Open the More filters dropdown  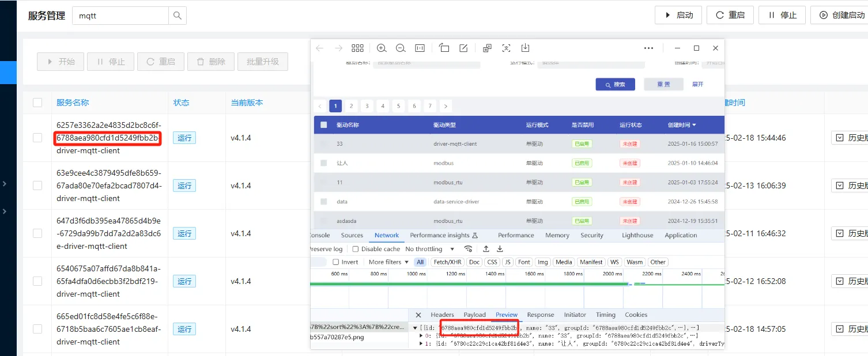click(388, 262)
